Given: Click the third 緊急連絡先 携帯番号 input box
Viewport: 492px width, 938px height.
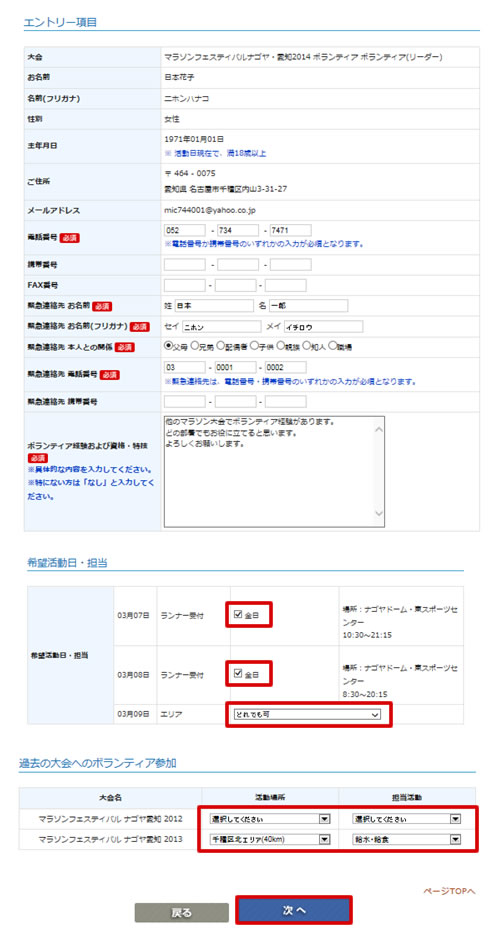Looking at the screenshot, I should click(286, 401).
